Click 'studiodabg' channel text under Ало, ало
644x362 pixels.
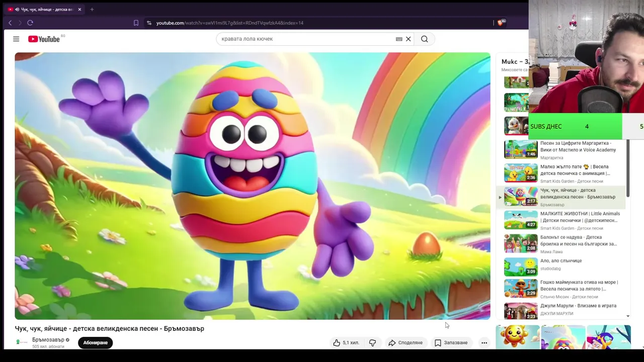pos(550,268)
